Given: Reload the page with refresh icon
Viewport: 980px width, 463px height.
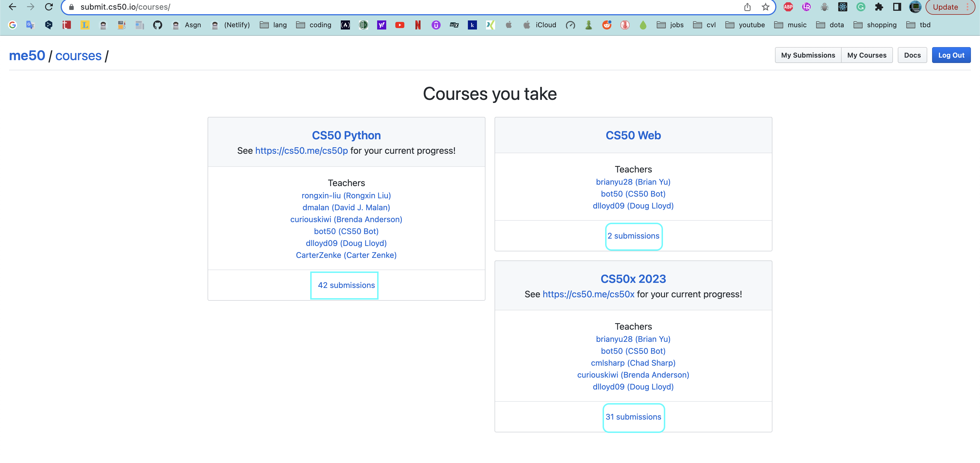Looking at the screenshot, I should (x=49, y=7).
